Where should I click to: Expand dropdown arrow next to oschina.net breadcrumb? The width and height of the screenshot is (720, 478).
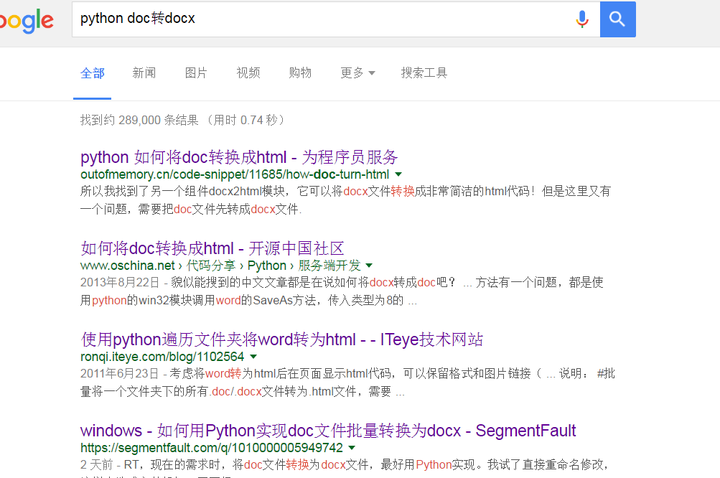tap(369, 265)
